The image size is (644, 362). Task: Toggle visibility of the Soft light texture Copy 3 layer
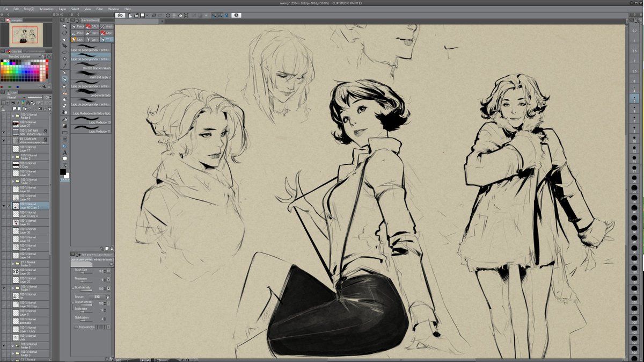(x=4, y=132)
